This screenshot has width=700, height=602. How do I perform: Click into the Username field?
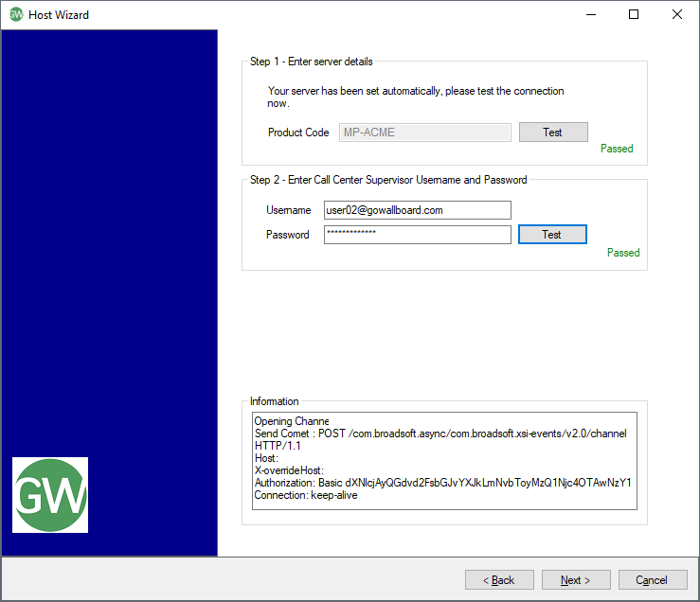tap(418, 210)
